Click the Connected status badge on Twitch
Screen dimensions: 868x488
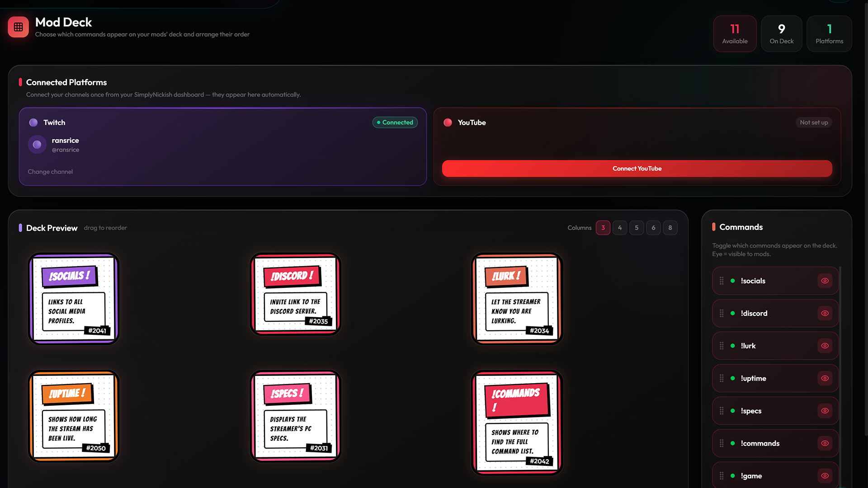[x=395, y=122]
